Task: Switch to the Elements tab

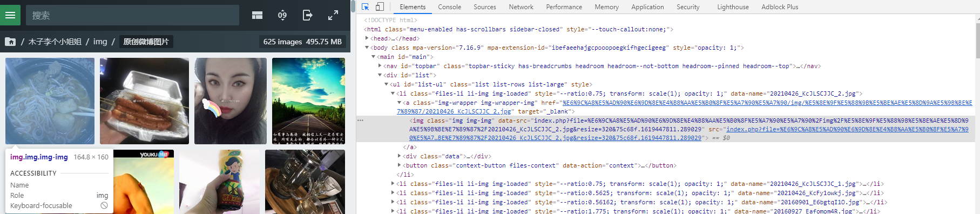Action: tap(413, 7)
